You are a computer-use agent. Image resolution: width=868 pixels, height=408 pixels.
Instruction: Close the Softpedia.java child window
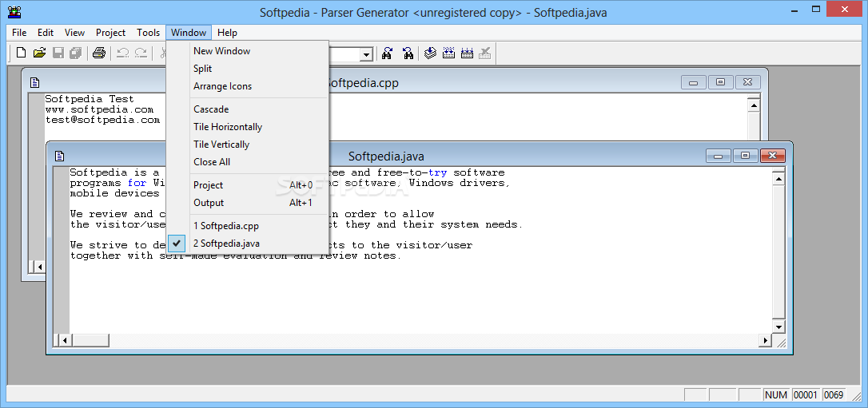coord(773,156)
